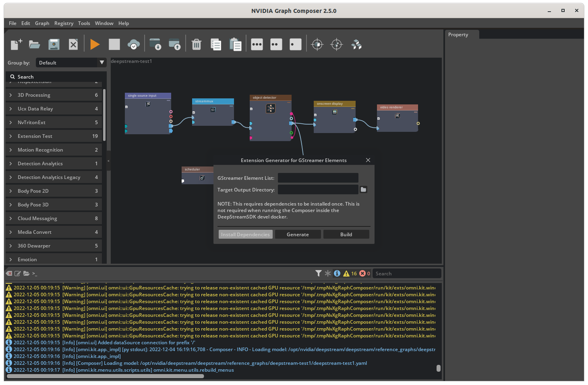Browse for target output directory folder icon

coord(363,189)
